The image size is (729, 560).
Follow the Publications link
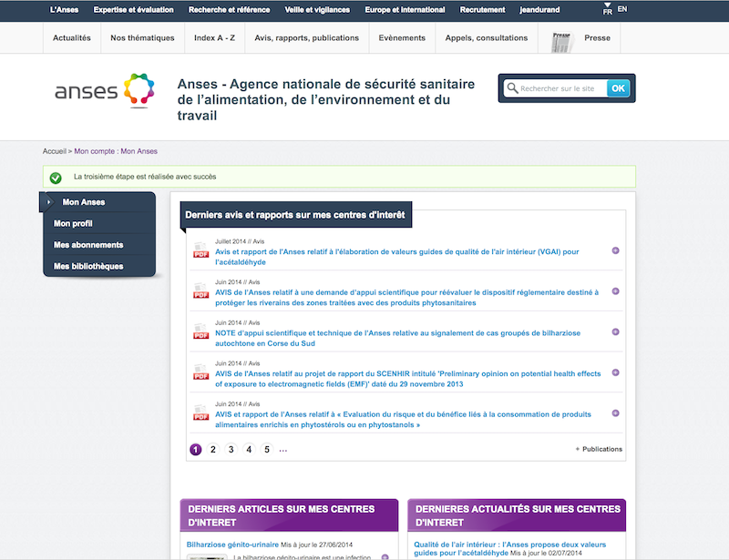point(601,449)
